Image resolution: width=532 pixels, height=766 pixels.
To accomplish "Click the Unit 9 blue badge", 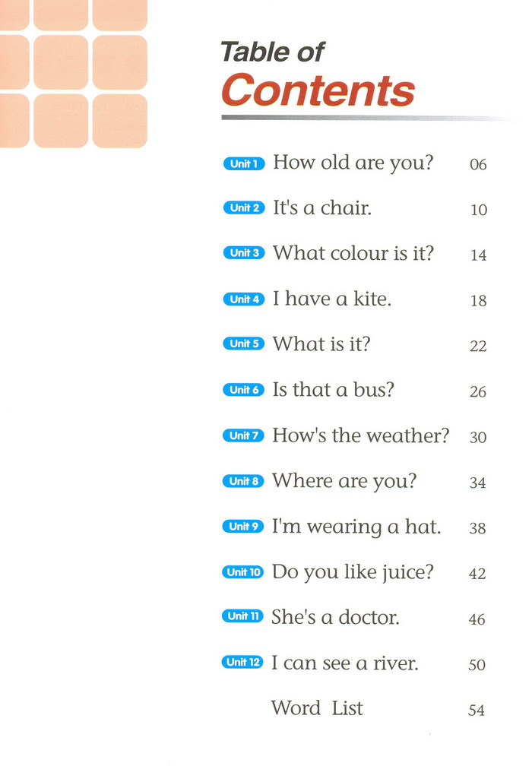I will tap(242, 526).
